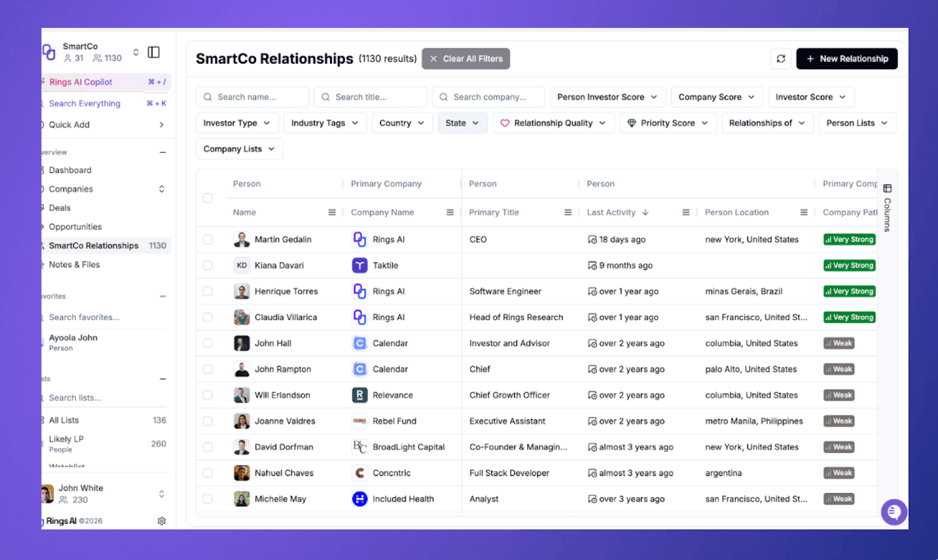
Task: Open Notes & Files in sidebar
Action: tap(74, 265)
